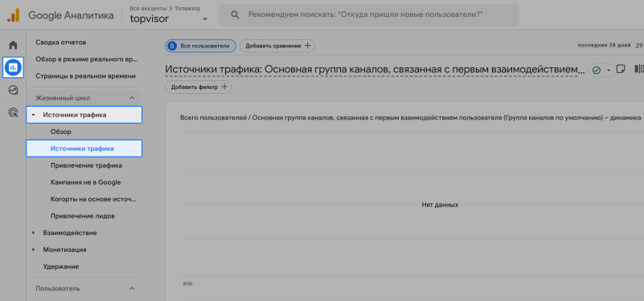This screenshot has width=644, height=301.
Task: Click the compare columns icon at right
Action: click(x=639, y=69)
